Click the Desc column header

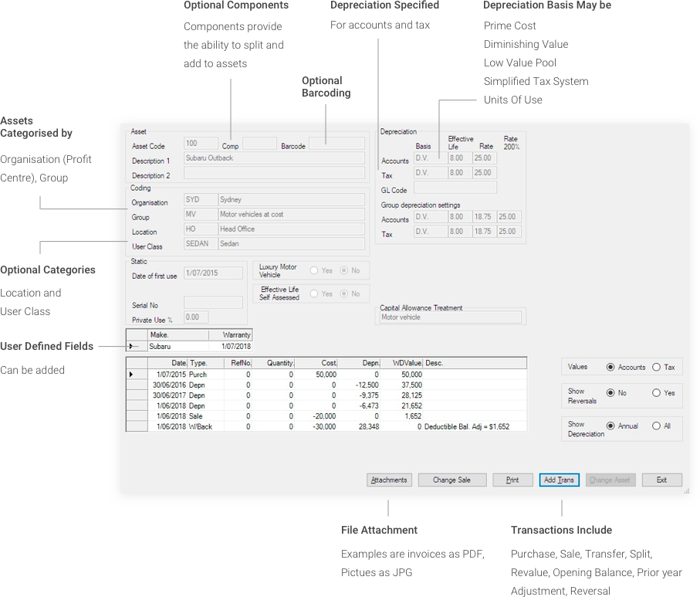pyautogui.click(x=475, y=363)
